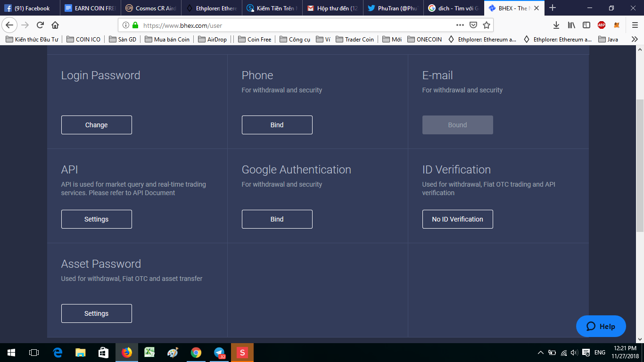Viewport: 644px width, 362px height.
Task: Open Excel from the taskbar
Action: (150, 353)
